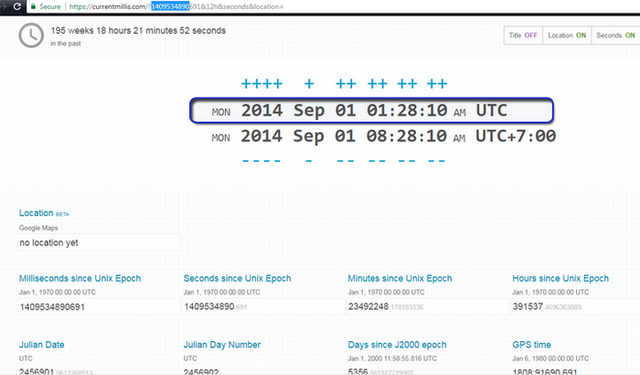640x375 pixels.
Task: Open the Days since J2000 epoch link
Action: 397,345
